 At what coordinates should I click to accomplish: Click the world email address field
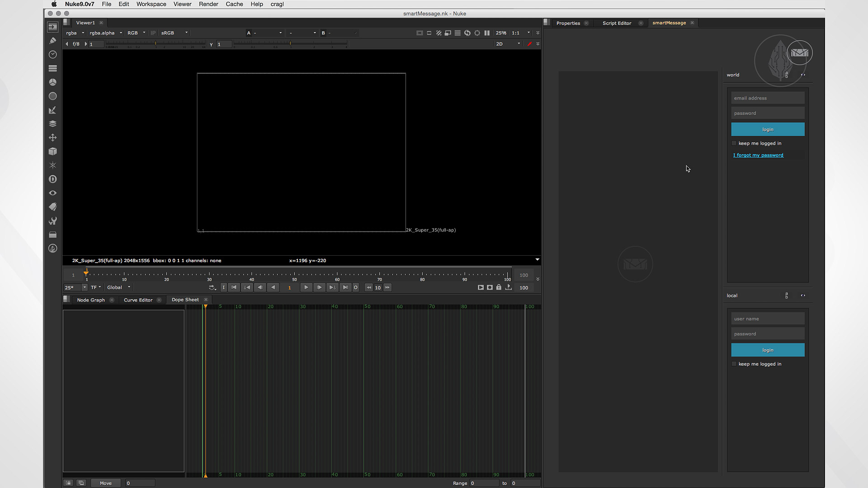pyautogui.click(x=768, y=98)
